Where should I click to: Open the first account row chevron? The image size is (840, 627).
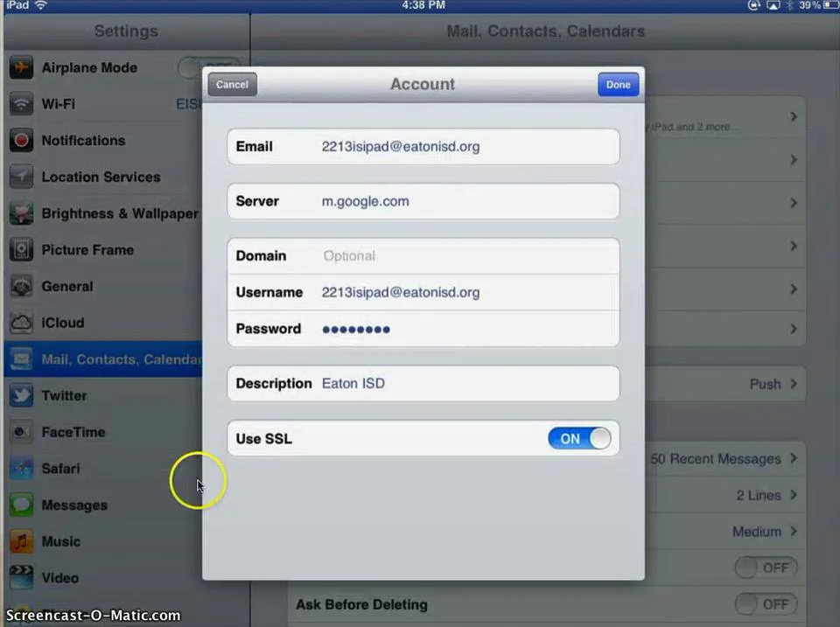794,116
